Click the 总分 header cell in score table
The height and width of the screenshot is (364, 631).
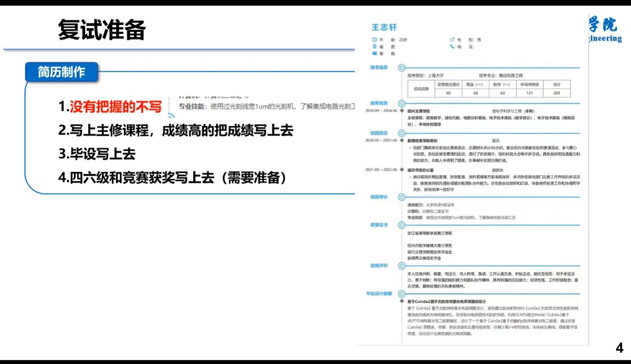pos(557,84)
